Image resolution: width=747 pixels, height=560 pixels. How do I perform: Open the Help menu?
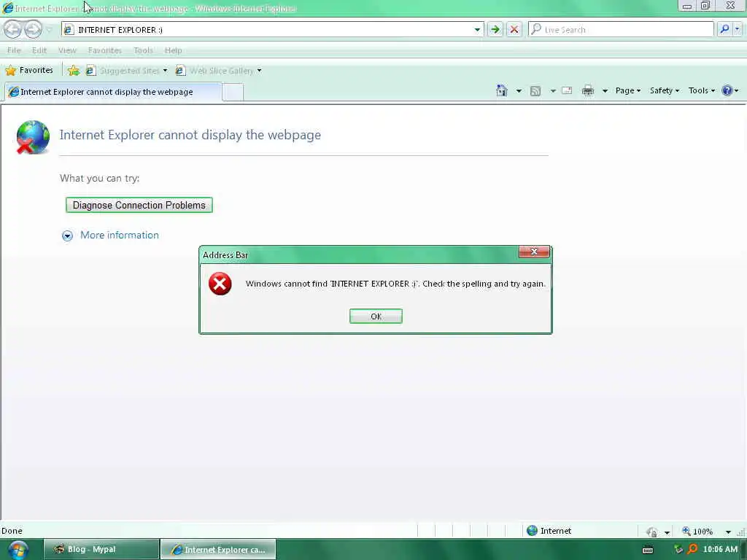173,50
